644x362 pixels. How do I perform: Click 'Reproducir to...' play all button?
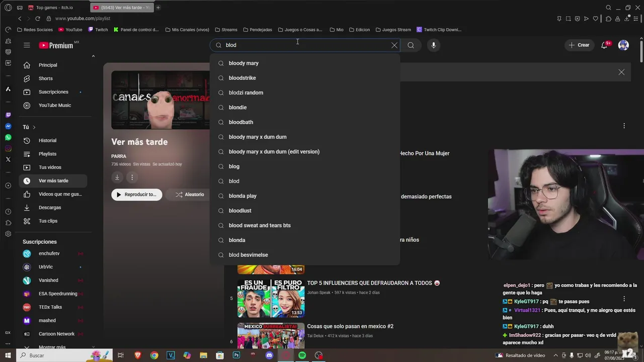136,195
